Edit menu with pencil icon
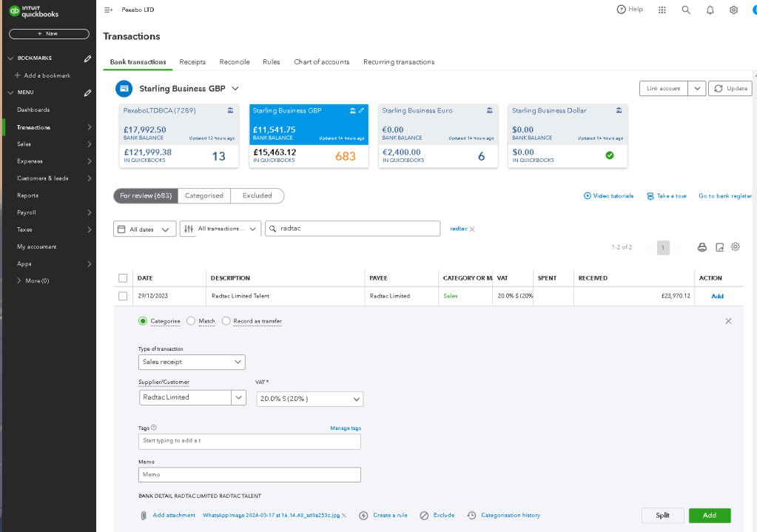Image resolution: width=757 pixels, height=532 pixels. pos(87,92)
